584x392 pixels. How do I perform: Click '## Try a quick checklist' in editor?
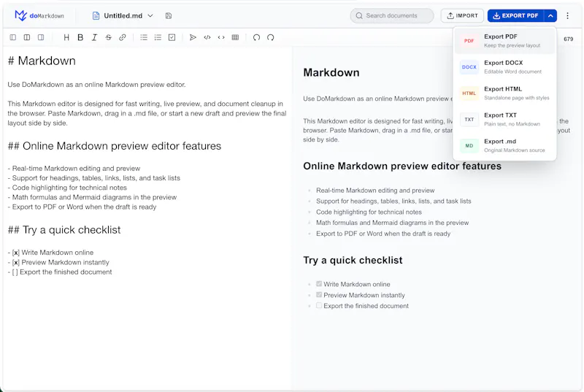click(x=64, y=230)
